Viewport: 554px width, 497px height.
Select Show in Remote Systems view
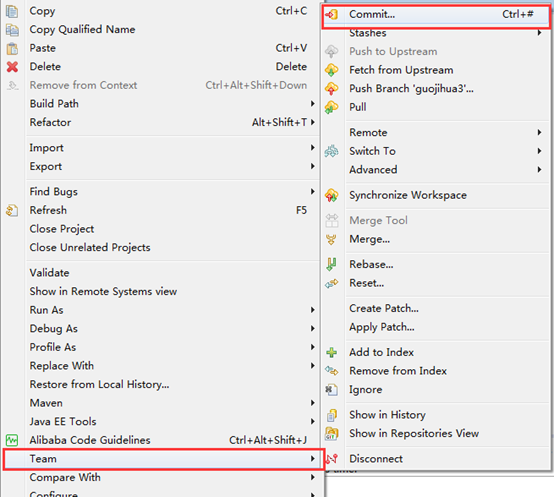tap(103, 292)
